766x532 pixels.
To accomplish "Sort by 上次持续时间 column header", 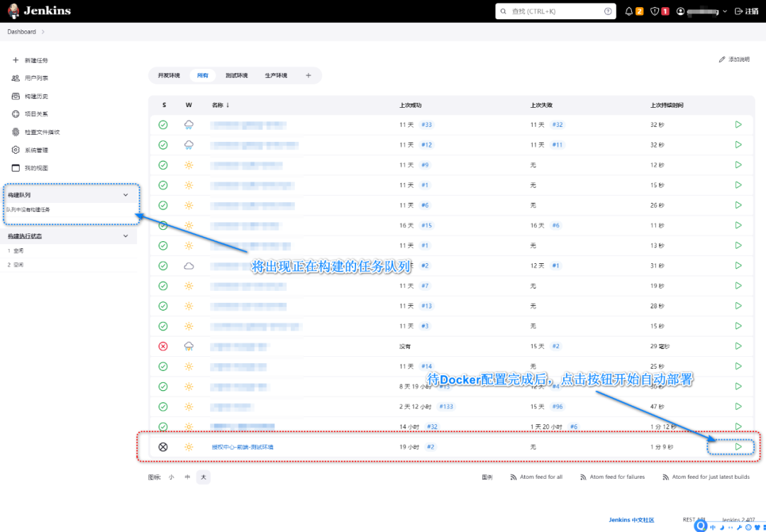I will point(666,104).
